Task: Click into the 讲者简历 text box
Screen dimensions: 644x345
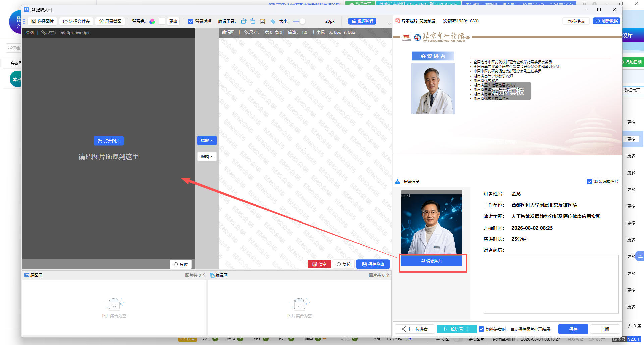Action: tap(551, 284)
